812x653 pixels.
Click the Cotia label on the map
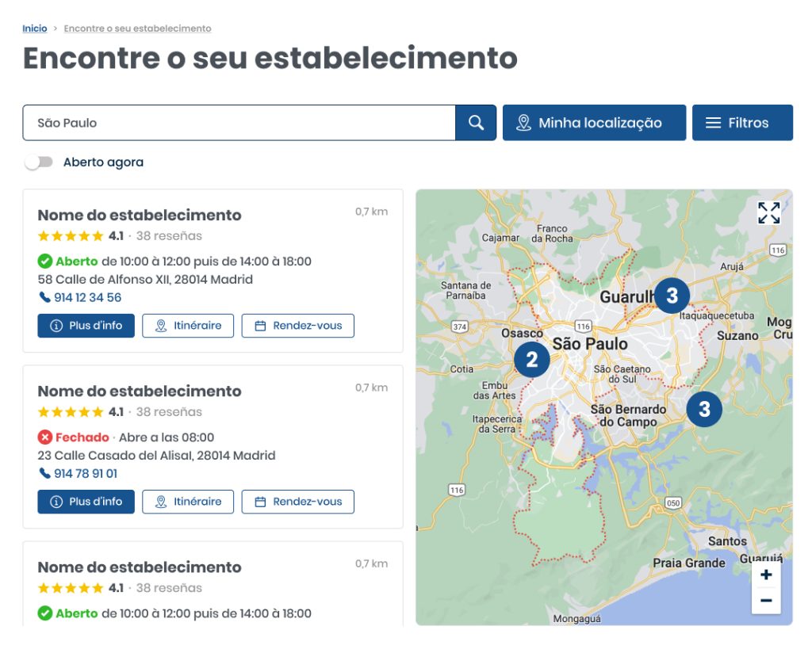462,369
